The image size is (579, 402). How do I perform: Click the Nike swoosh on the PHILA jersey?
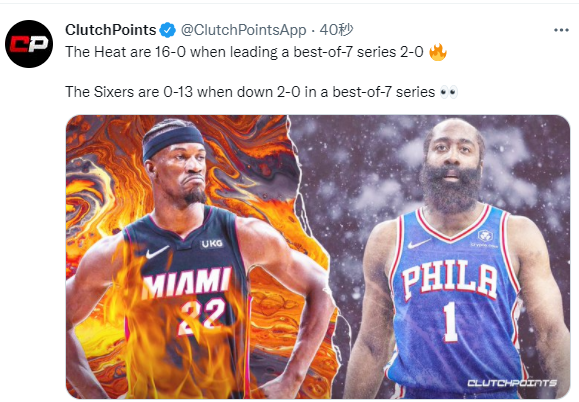click(x=418, y=244)
